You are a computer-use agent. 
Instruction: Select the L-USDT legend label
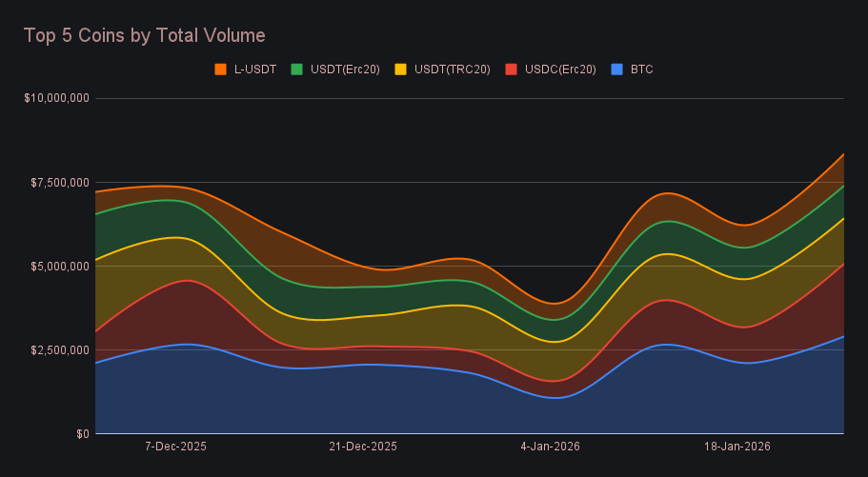point(254,70)
